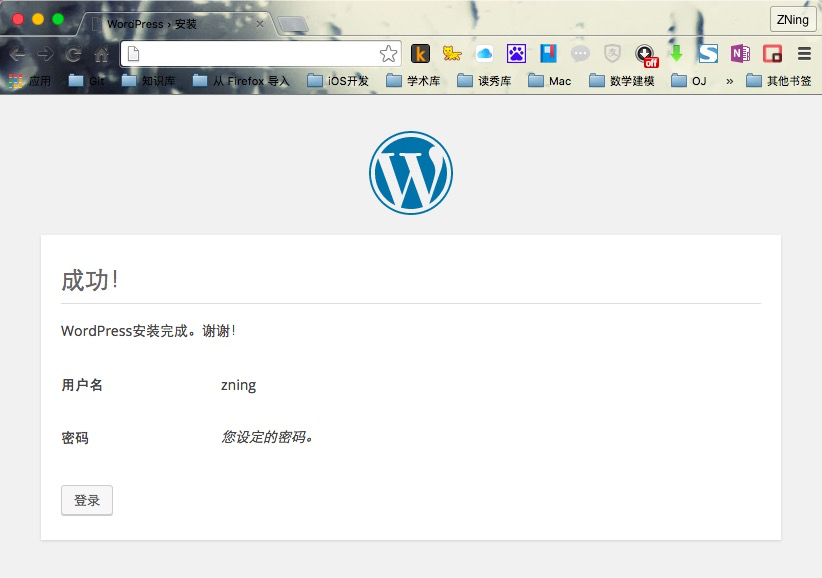
Task: Click the red square extension icon
Action: (772, 53)
